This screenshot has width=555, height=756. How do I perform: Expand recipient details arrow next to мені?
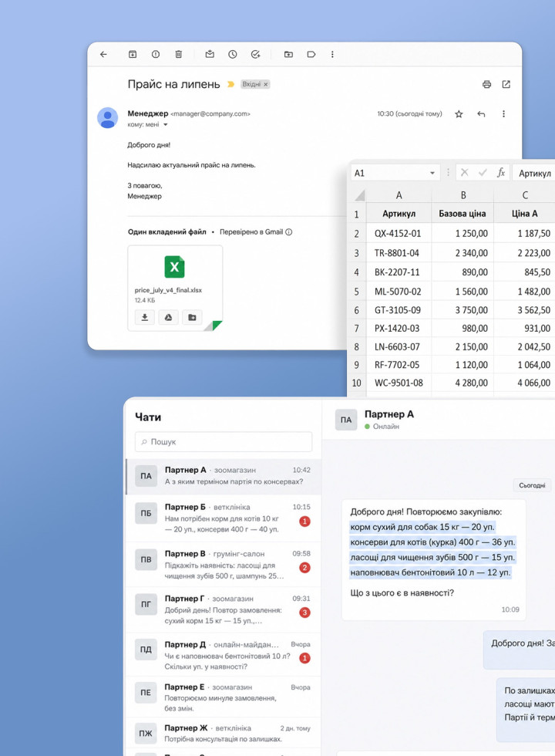click(x=165, y=125)
